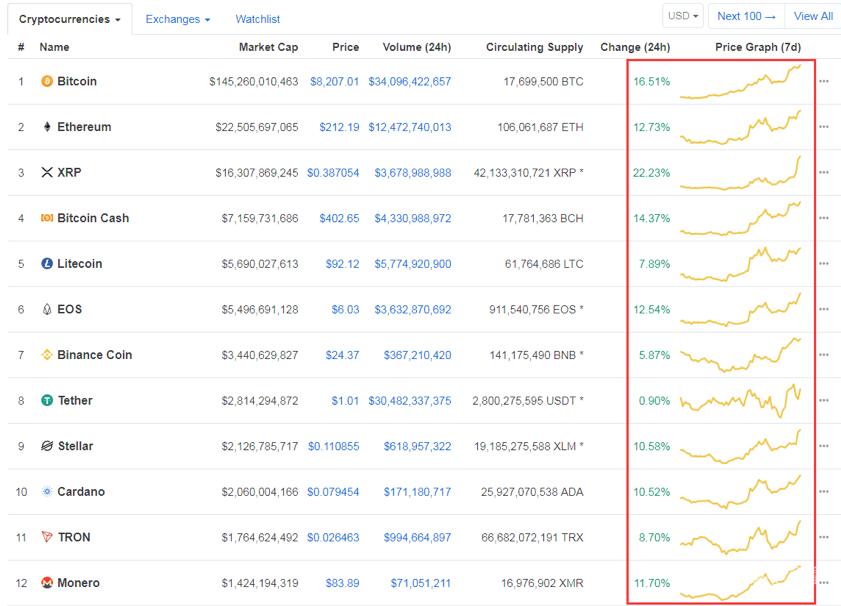841x606 pixels.
Task: Sort table by Name column
Action: (54, 47)
